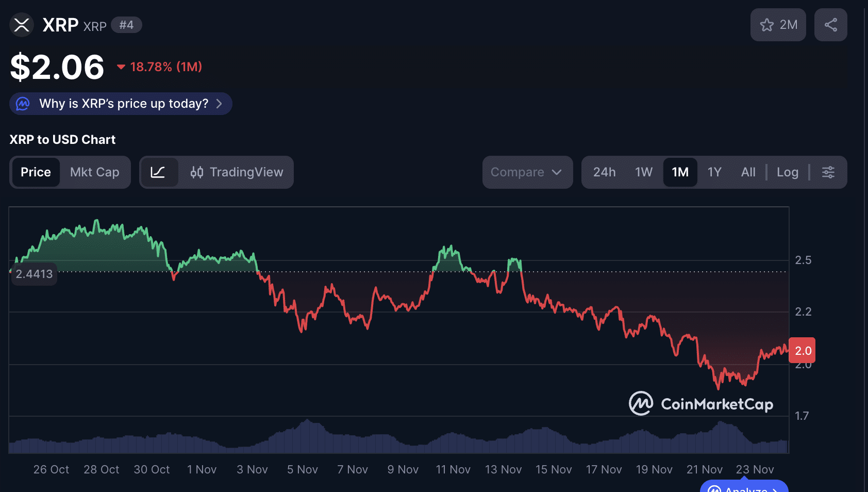Click the 21 Nov date label

(705, 470)
